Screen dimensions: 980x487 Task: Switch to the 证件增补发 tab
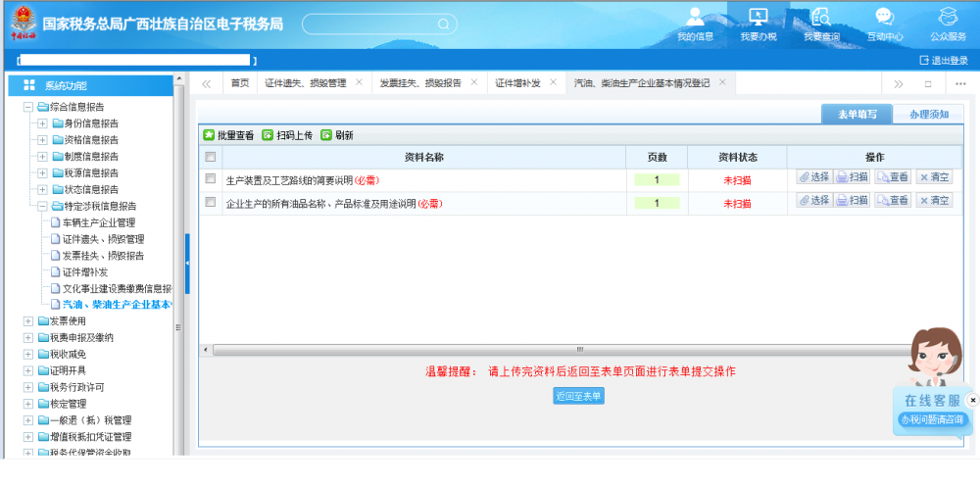517,83
